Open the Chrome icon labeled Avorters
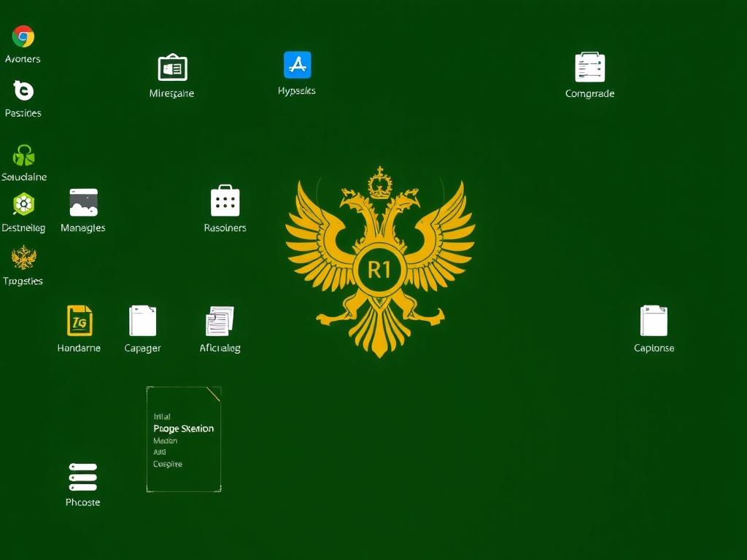Image resolution: width=747 pixels, height=560 pixels. (x=23, y=36)
